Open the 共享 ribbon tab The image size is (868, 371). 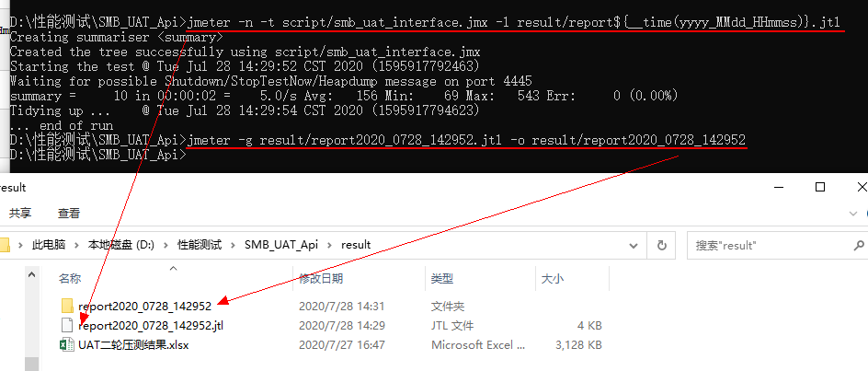20,213
